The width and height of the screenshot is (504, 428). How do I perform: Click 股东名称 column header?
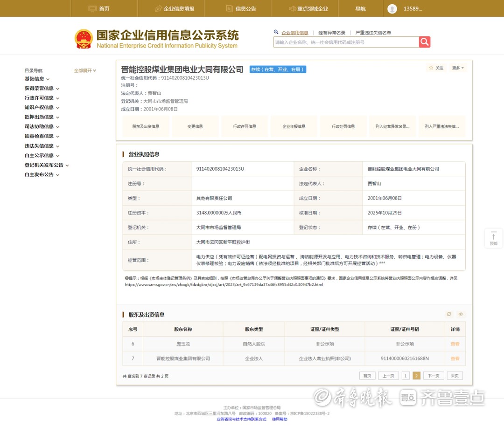point(183,329)
